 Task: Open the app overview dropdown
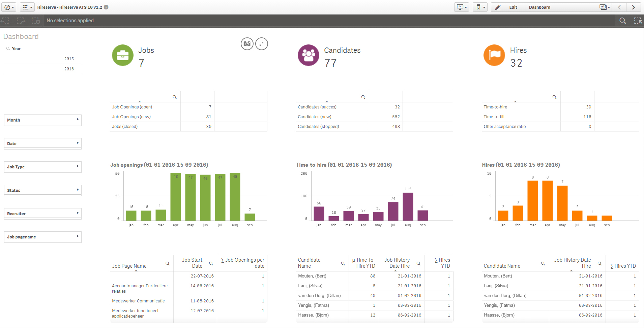pos(27,7)
